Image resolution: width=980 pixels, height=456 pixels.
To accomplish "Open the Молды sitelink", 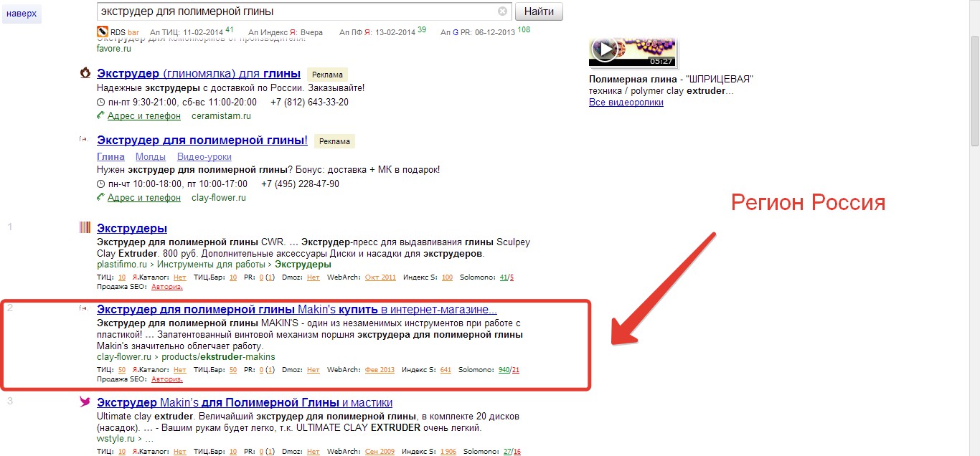I will coord(151,156).
